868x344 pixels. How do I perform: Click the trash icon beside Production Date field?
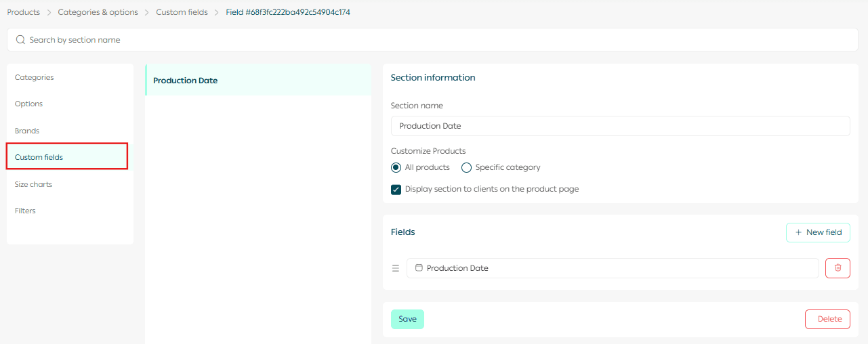pyautogui.click(x=838, y=268)
